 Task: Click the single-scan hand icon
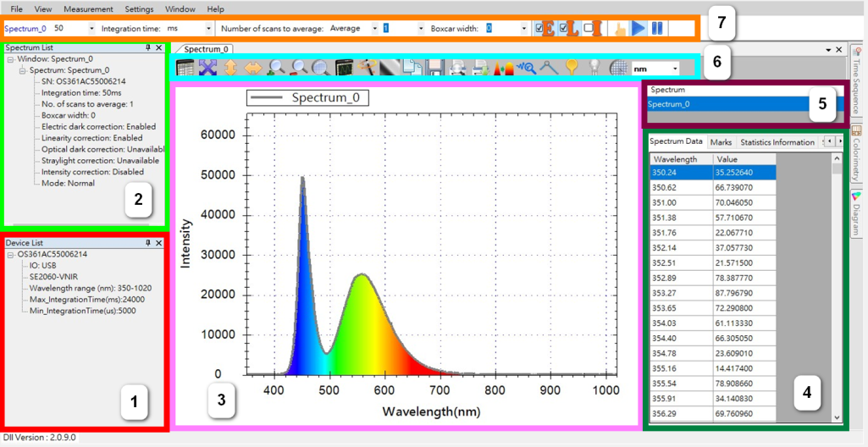pyautogui.click(x=620, y=29)
